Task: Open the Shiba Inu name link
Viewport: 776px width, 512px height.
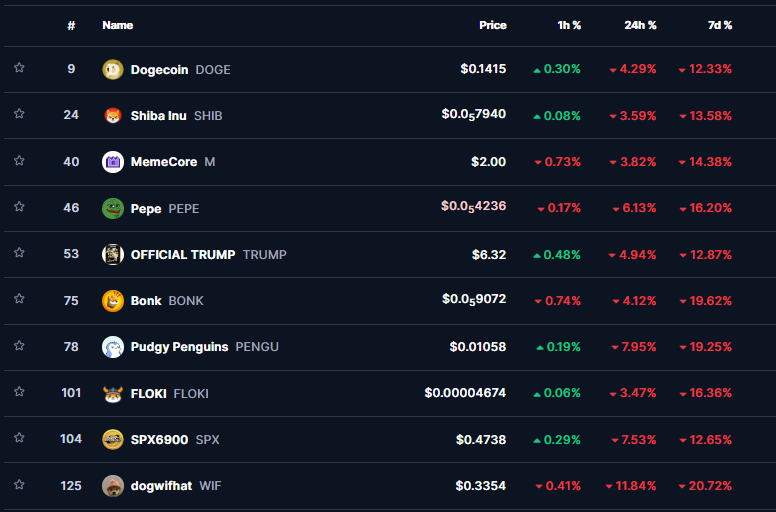Action: click(x=158, y=115)
